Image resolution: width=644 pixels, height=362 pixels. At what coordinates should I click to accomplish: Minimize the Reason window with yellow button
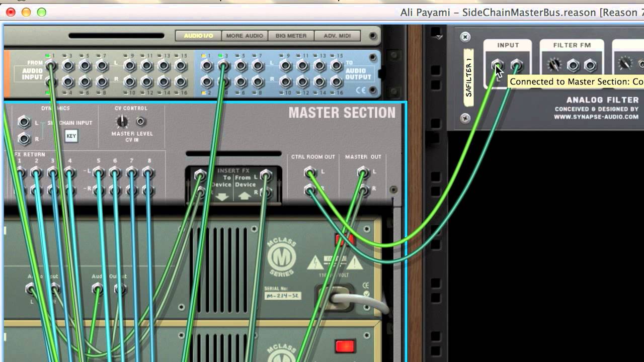click(x=27, y=12)
